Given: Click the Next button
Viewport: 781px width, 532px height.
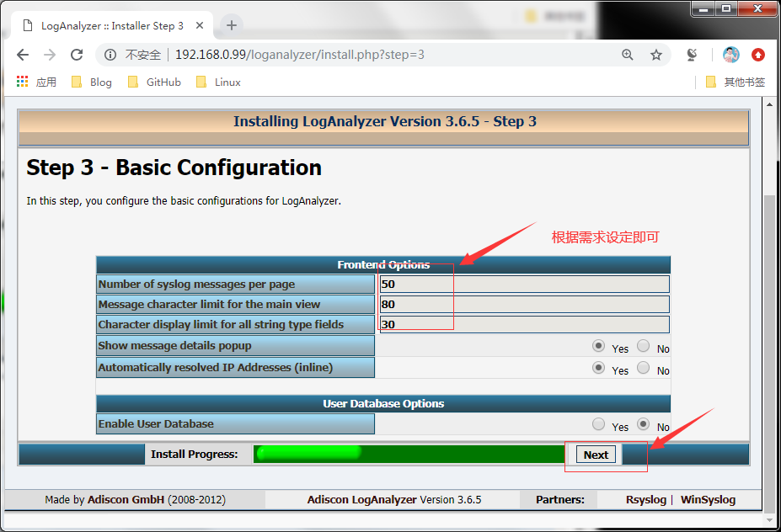Looking at the screenshot, I should tap(596, 455).
